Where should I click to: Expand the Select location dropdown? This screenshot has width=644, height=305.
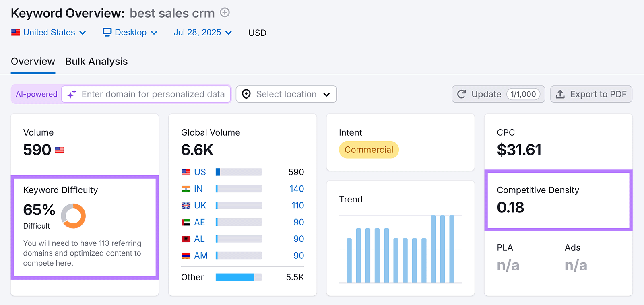[286, 94]
